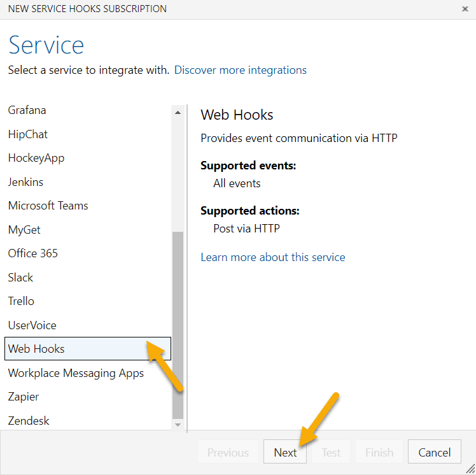Click the service list scroll down arrow
Image resolution: width=476 pixels, height=475 pixels.
178,425
